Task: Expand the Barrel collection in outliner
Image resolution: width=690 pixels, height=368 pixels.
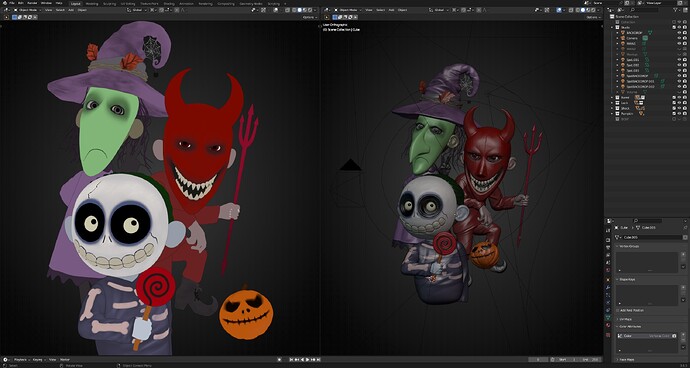Action: [x=612, y=97]
